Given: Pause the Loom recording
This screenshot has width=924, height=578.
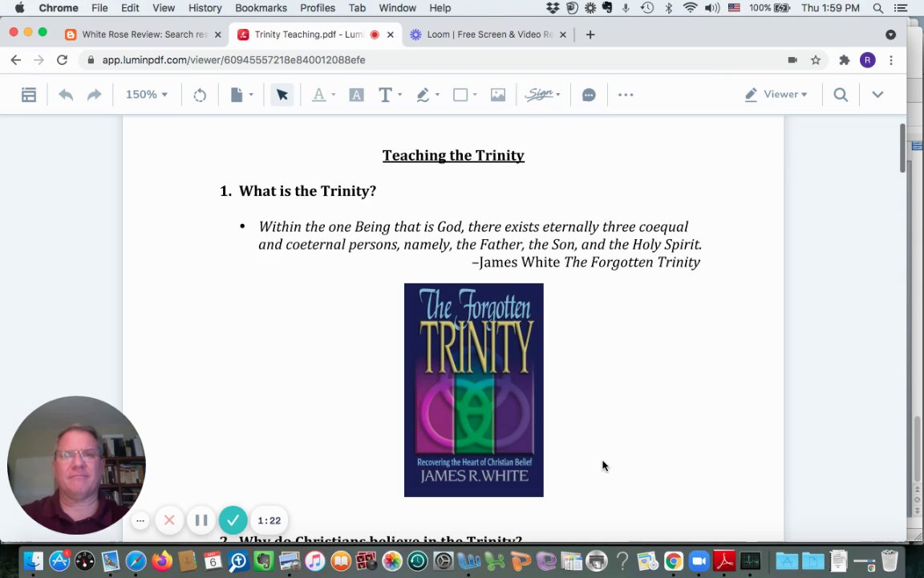Looking at the screenshot, I should 201,520.
